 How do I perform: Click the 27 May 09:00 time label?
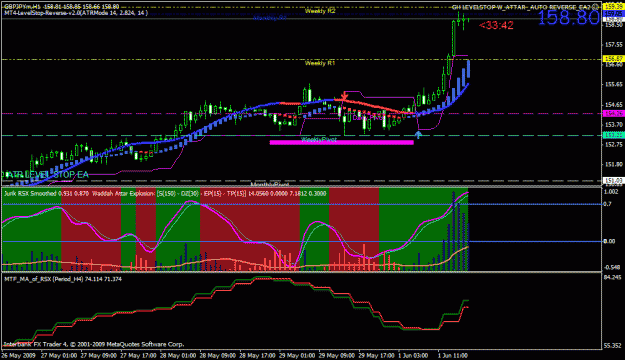(98, 355)
